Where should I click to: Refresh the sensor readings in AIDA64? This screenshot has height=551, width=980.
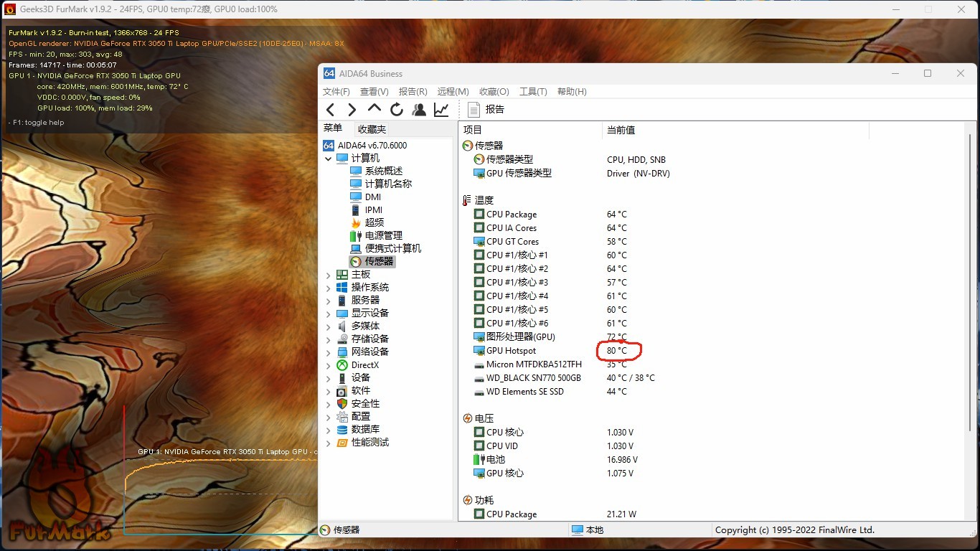397,110
